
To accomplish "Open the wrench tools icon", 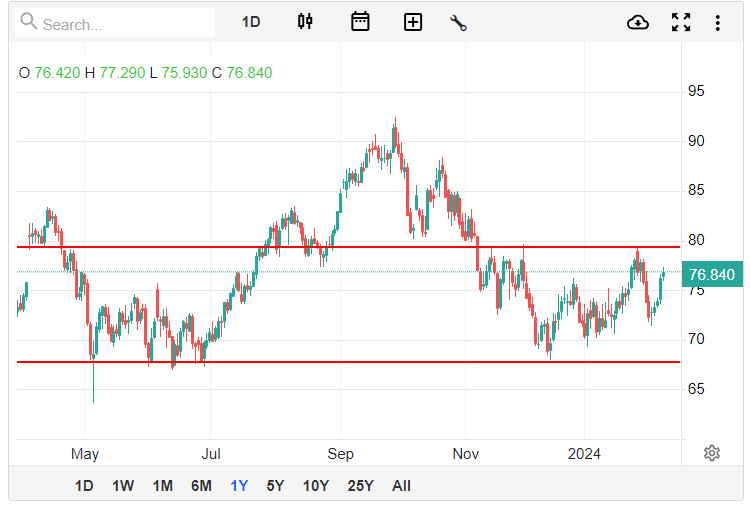I will click(x=458, y=22).
